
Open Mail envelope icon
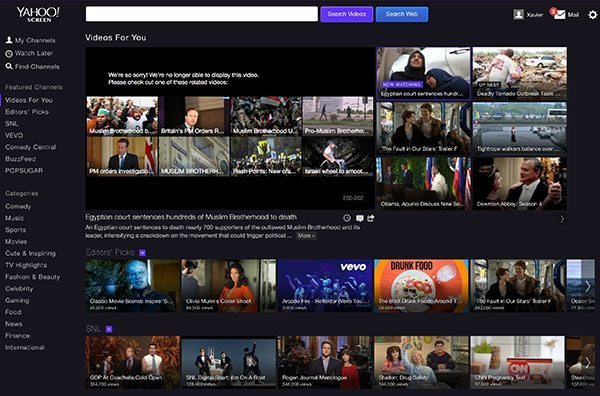559,15
